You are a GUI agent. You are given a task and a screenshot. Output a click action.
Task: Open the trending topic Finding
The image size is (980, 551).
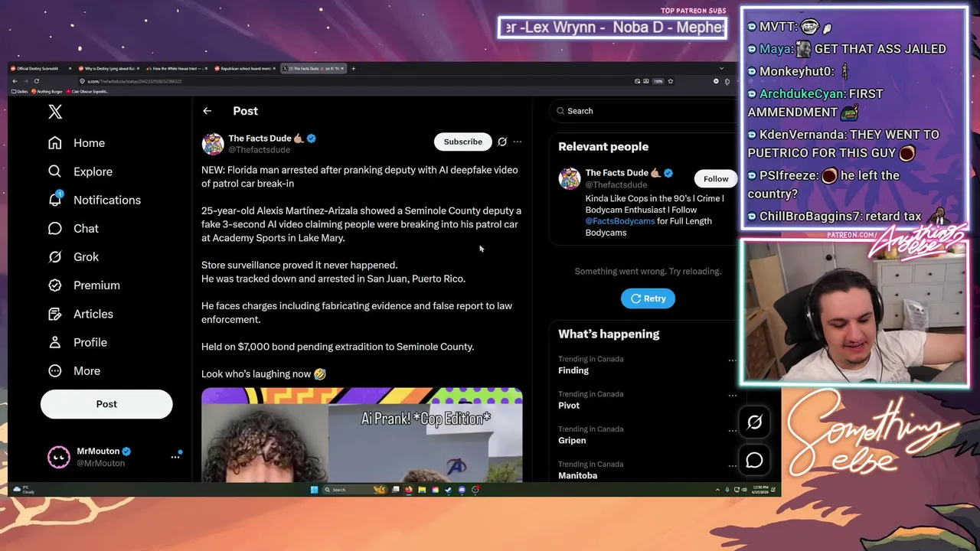573,370
